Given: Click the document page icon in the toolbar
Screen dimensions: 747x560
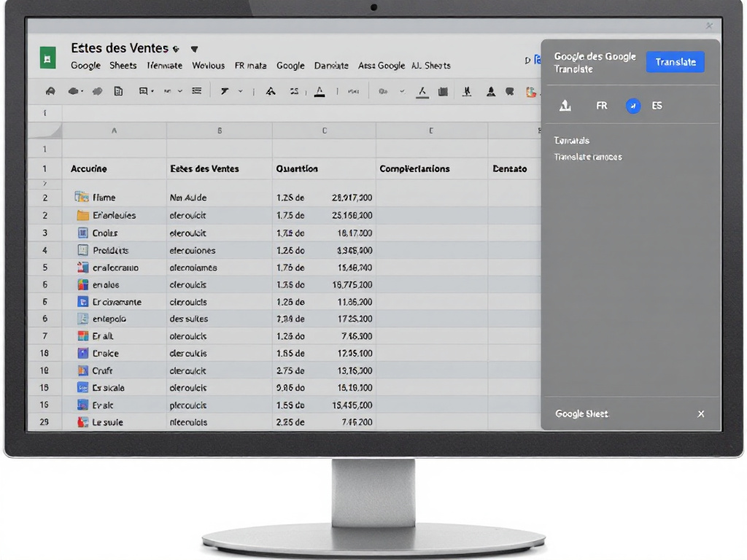Looking at the screenshot, I should tap(118, 91).
